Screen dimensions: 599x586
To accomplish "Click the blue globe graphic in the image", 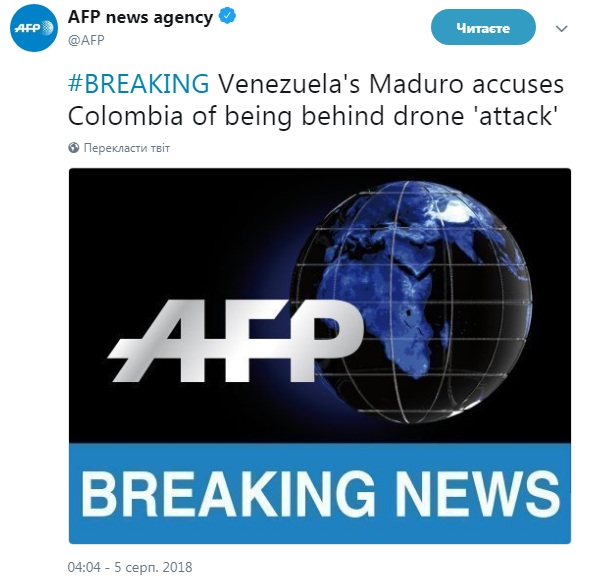I will (411, 301).
